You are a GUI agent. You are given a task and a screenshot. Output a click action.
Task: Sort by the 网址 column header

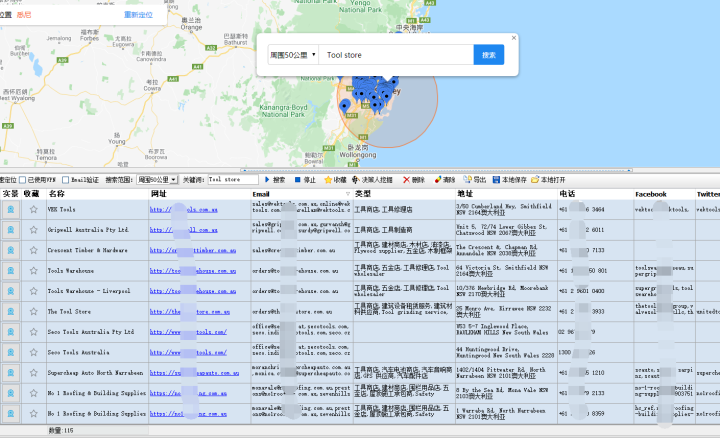pyautogui.click(x=199, y=194)
